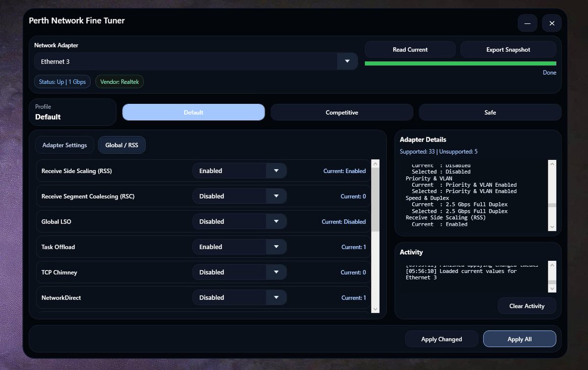Expand Receive Side Scaling (RSS) dropdown arrow
Viewport: 588px width, 370px height.
click(x=276, y=171)
